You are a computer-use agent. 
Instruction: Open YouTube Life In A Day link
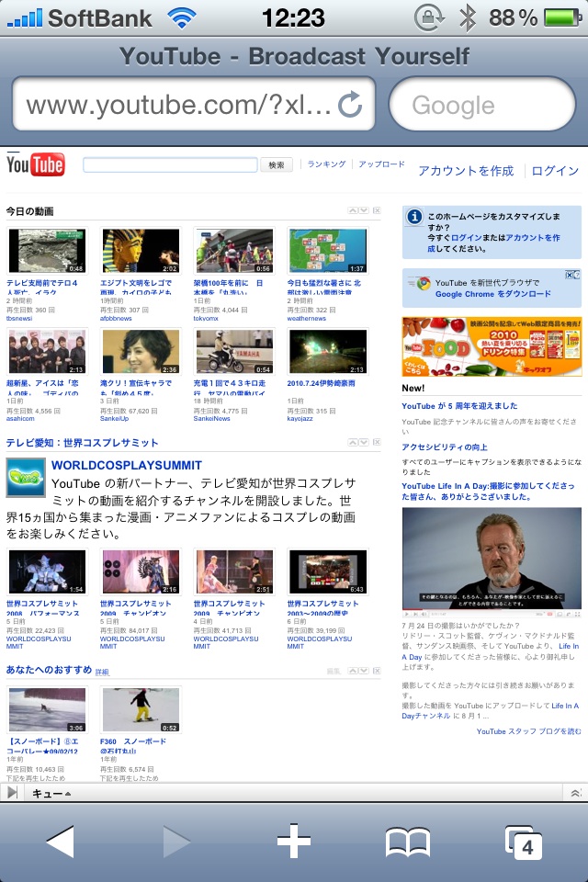[x=488, y=491]
